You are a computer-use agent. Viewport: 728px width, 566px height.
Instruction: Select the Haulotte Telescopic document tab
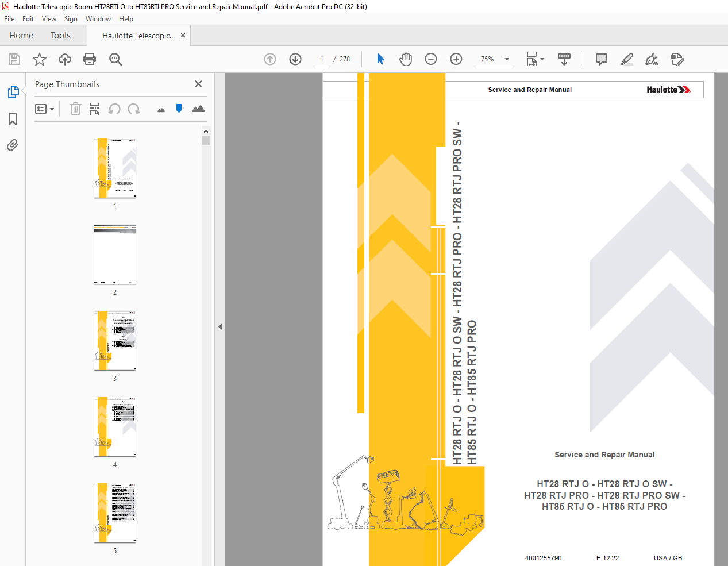click(x=138, y=36)
